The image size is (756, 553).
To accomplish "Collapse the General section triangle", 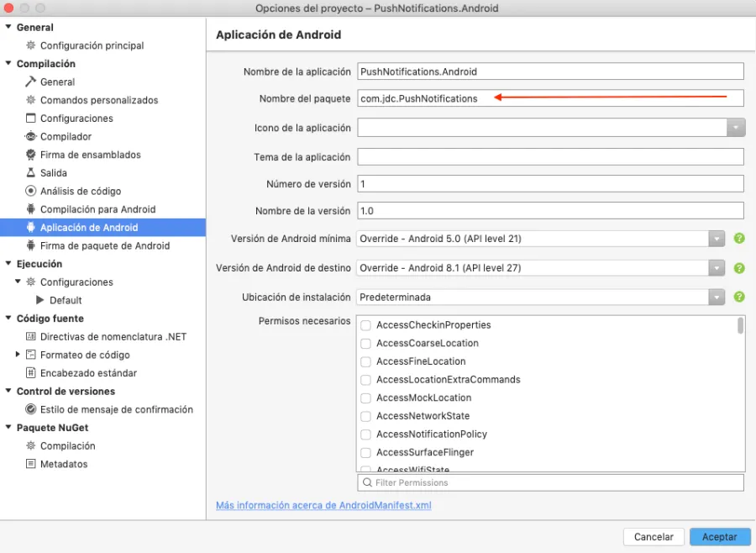I will pos(8,27).
